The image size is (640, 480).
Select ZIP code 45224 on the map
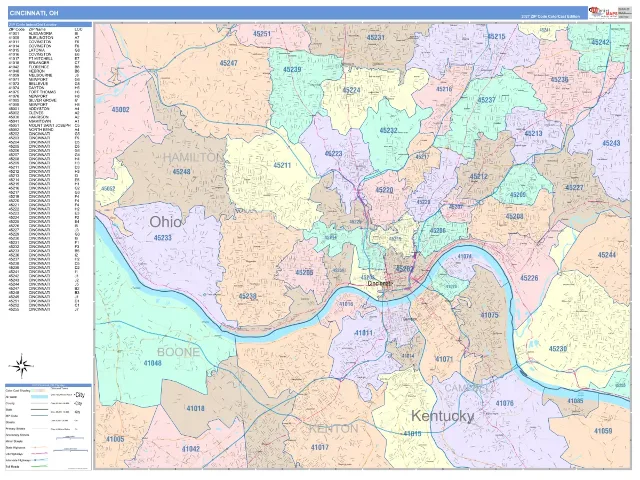pos(351,90)
